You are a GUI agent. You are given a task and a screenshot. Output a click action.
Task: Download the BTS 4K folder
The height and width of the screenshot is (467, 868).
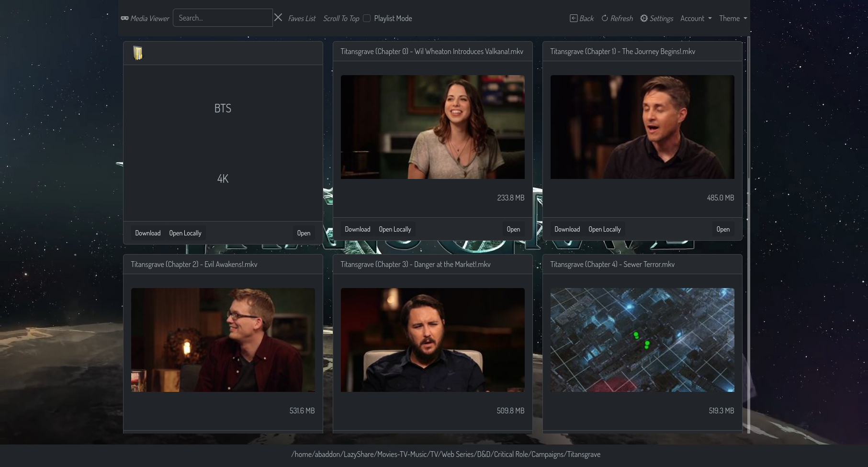(147, 233)
